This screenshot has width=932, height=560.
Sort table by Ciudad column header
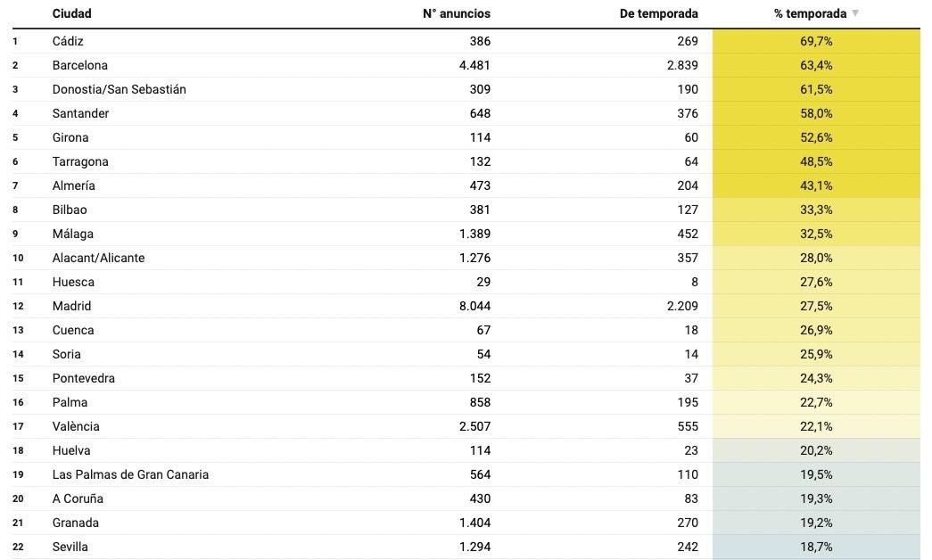click(71, 13)
